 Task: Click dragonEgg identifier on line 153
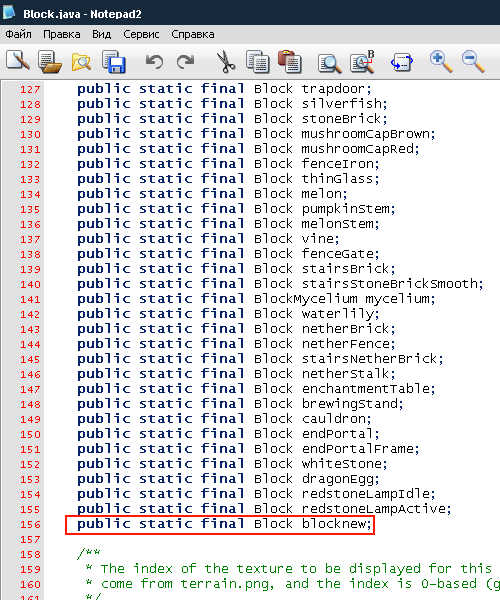coord(338,479)
